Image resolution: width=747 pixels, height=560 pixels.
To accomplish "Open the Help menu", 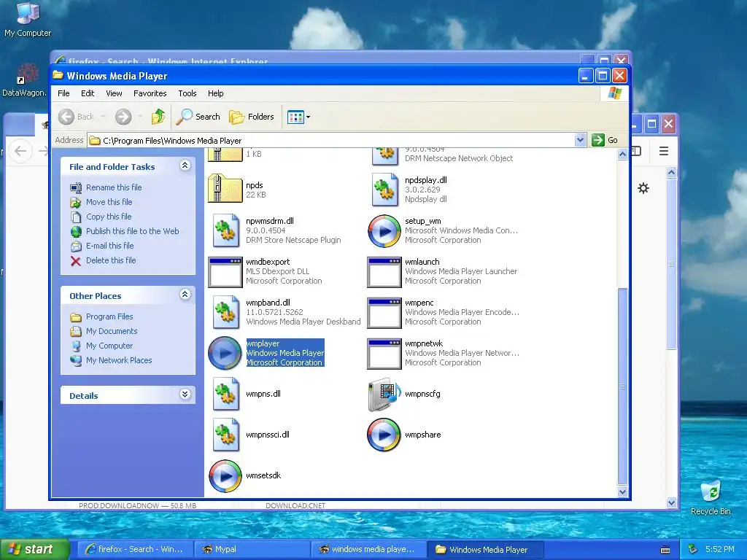I will [x=215, y=93].
